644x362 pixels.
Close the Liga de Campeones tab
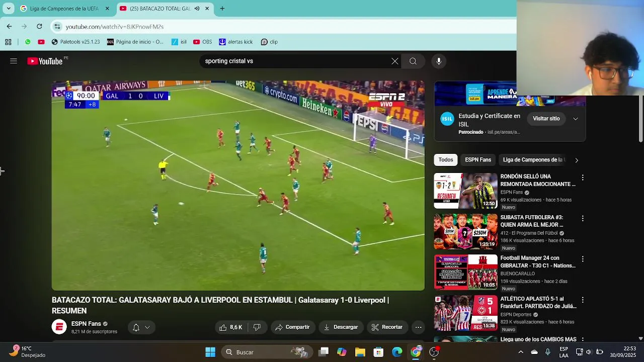pos(107,9)
